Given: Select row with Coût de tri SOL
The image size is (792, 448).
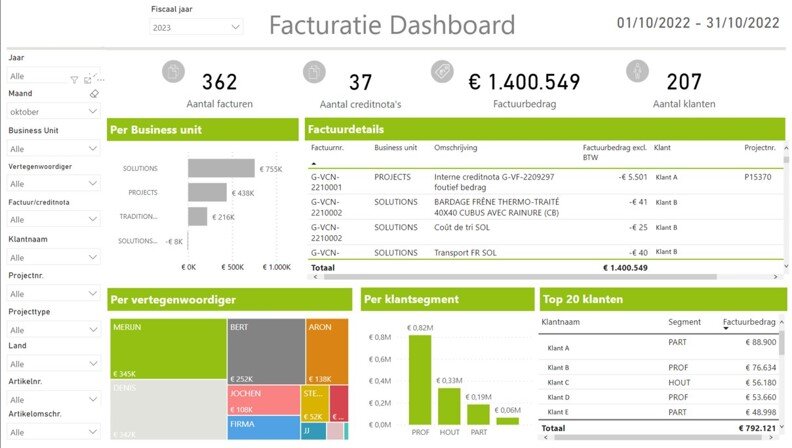Looking at the screenshot, I should [547, 232].
